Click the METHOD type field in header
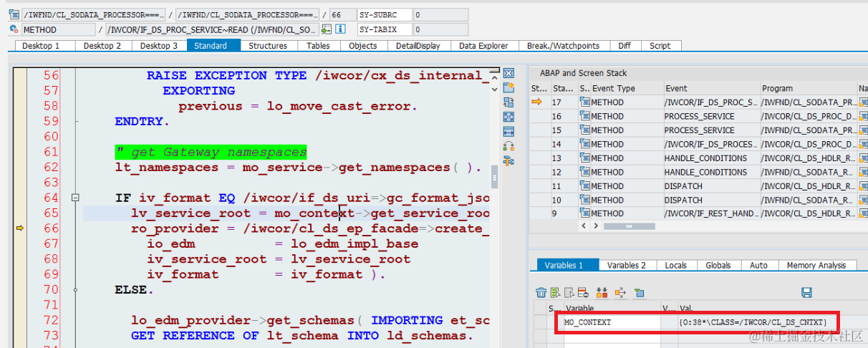This screenshot has height=348, width=868. click(58, 29)
